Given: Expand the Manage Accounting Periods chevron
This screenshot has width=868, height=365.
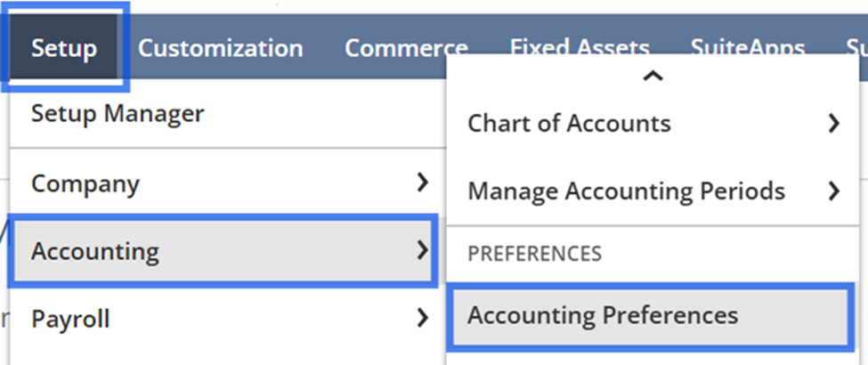Looking at the screenshot, I should pos(833,191).
